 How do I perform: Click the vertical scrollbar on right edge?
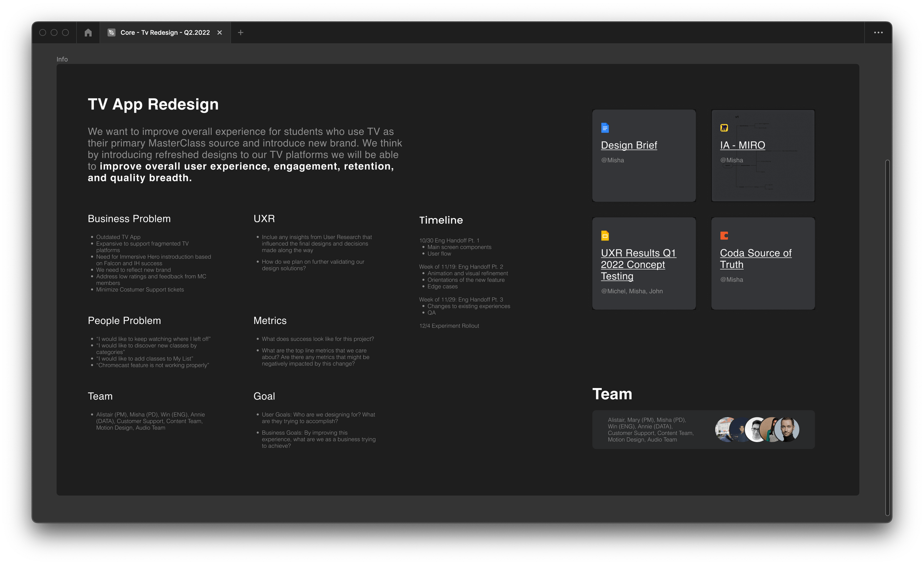(887, 337)
